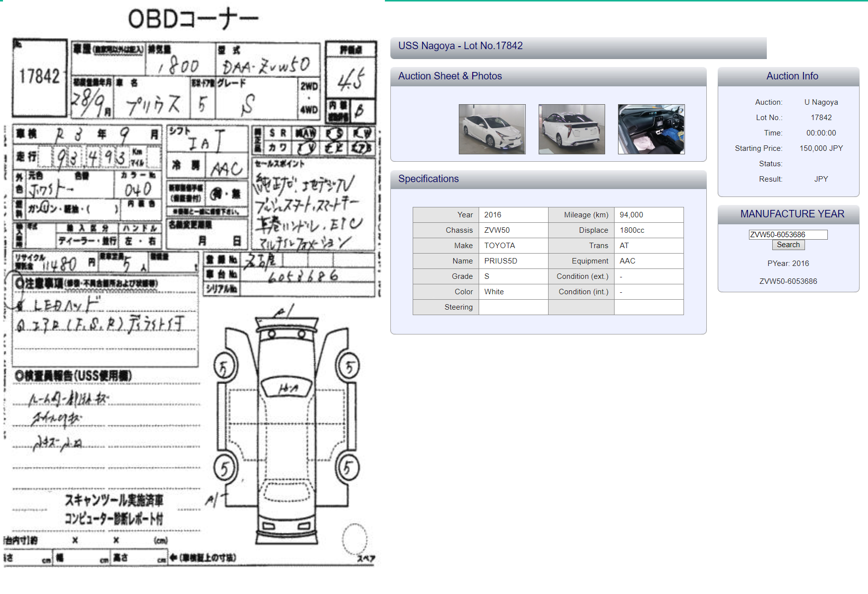
Task: Select the 'MANUFACTURE YEAR' panel header
Action: pyautogui.click(x=792, y=214)
